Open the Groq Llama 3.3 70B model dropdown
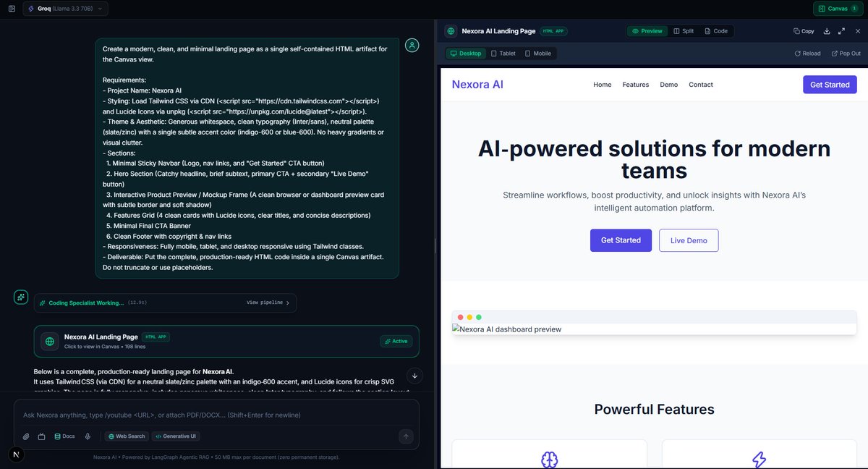The image size is (868, 469). coord(66,9)
